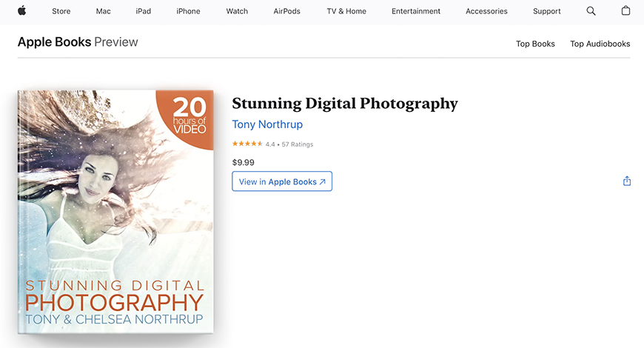Click the Apple logo icon
This screenshot has height=348, width=644.
[x=21, y=11]
